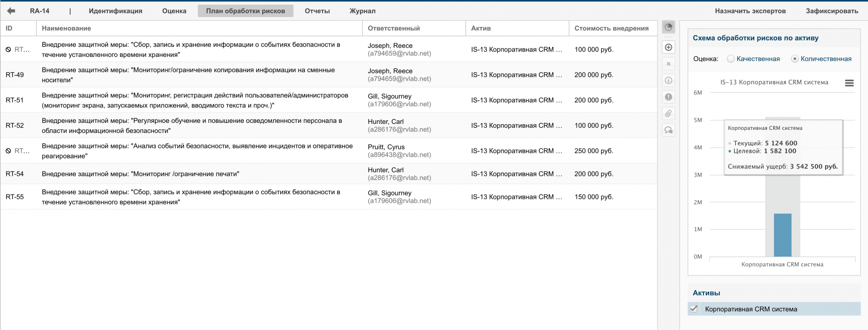
Task: Click Gill, Sigourney in the RT-55 row
Action: [x=390, y=193]
